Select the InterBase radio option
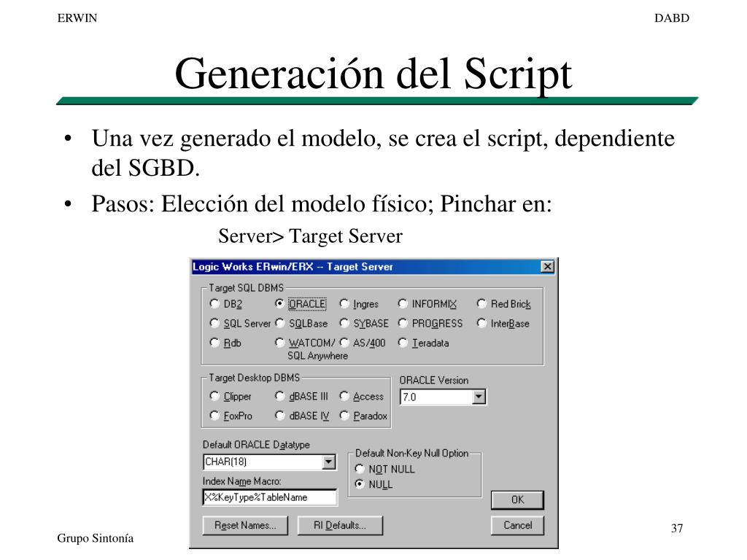This screenshot has height=560, width=747. 481,323
